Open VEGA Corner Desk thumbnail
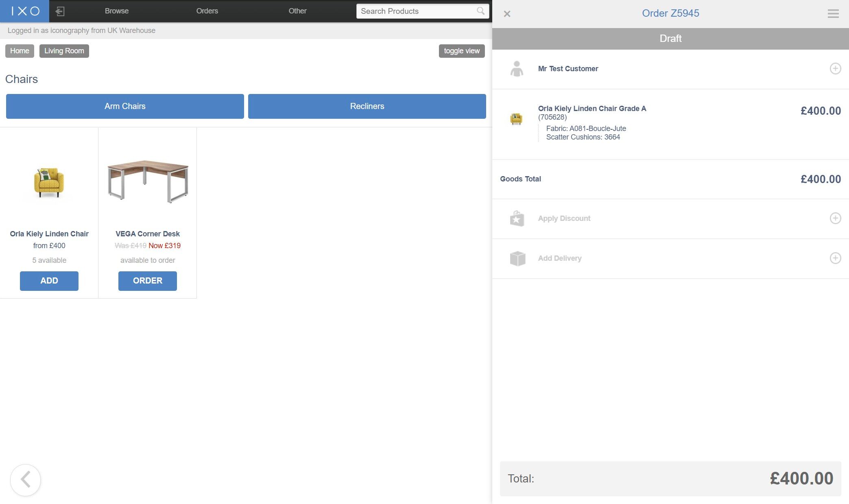849x504 pixels. coord(147,181)
